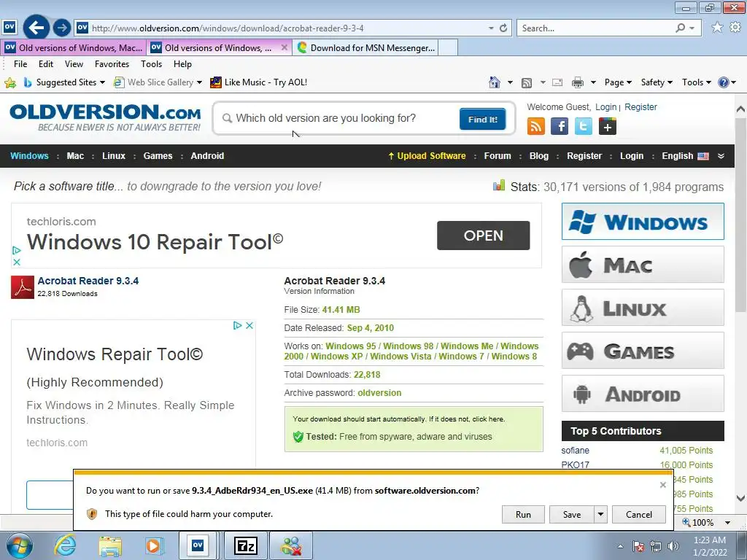Open the Facebook icon on site header

click(x=560, y=126)
